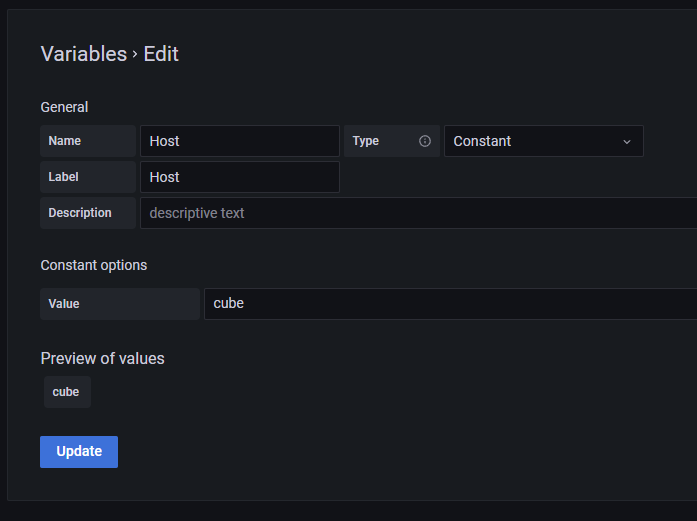697x521 pixels.
Task: Click the Label field label
Action: coord(88,177)
